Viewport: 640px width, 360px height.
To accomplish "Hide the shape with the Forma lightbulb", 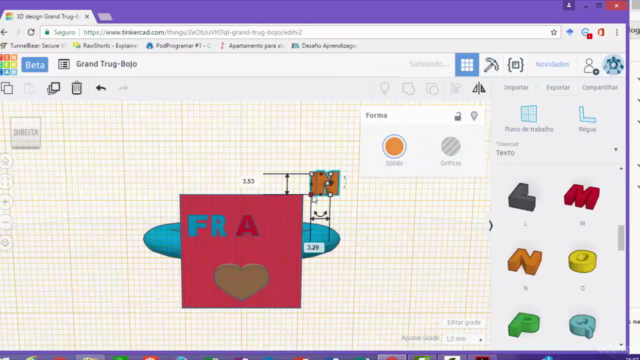I will tap(474, 116).
